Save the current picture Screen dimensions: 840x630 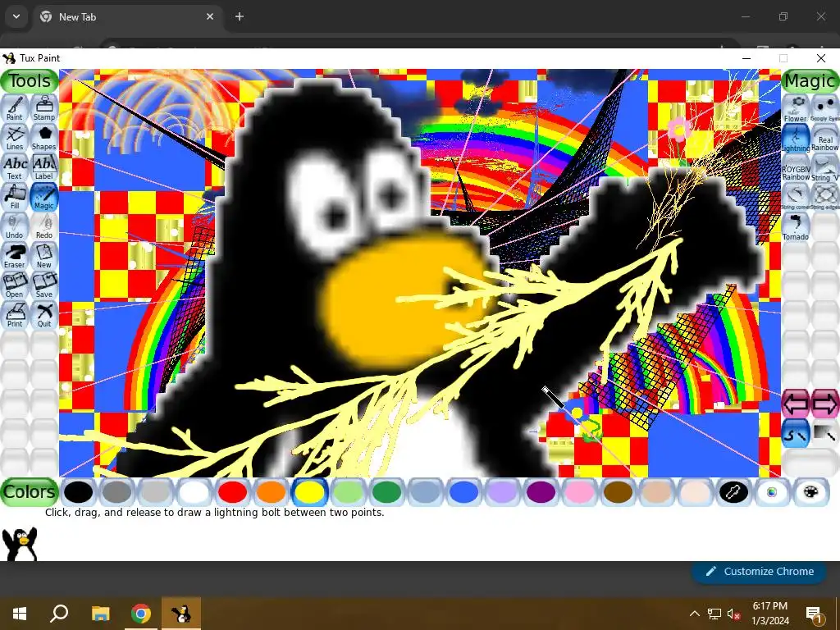point(44,285)
